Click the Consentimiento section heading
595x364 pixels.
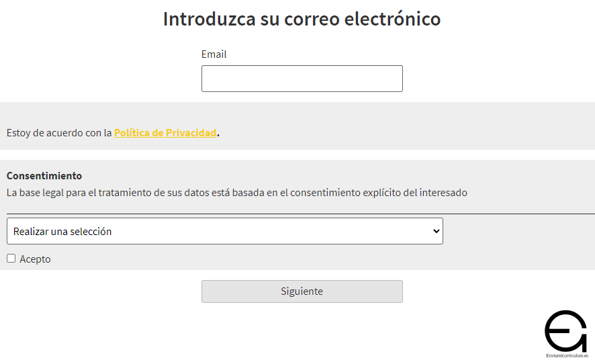pyautogui.click(x=44, y=176)
